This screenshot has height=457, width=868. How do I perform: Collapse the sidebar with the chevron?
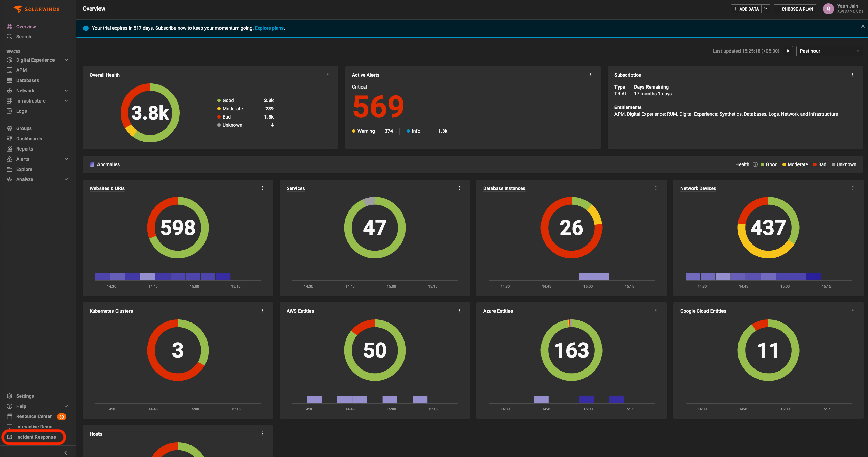coord(66,453)
